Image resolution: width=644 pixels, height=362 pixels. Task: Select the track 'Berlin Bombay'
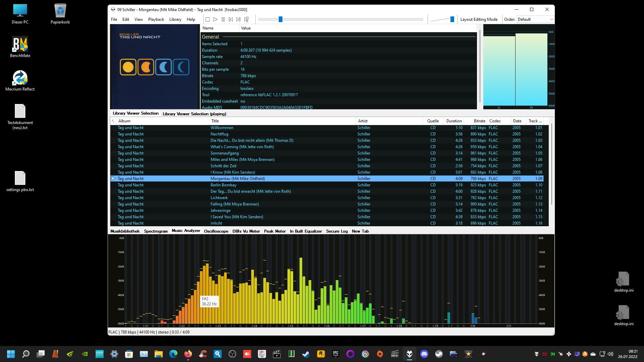327,185
